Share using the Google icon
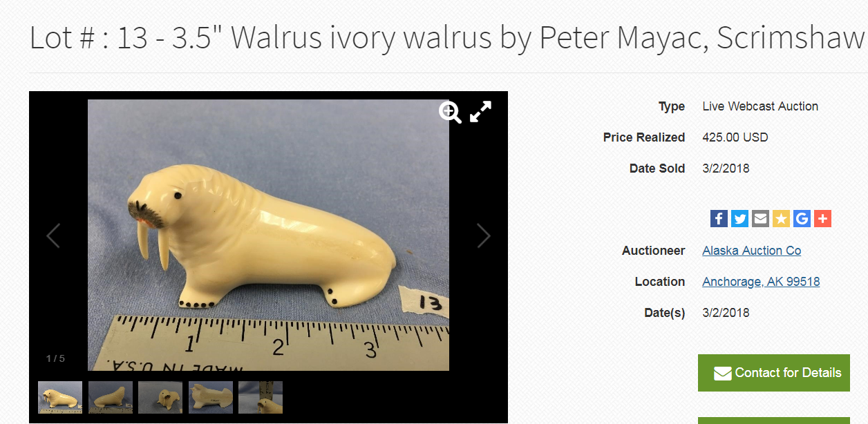Viewport: 868px width, 424px height. [x=802, y=219]
